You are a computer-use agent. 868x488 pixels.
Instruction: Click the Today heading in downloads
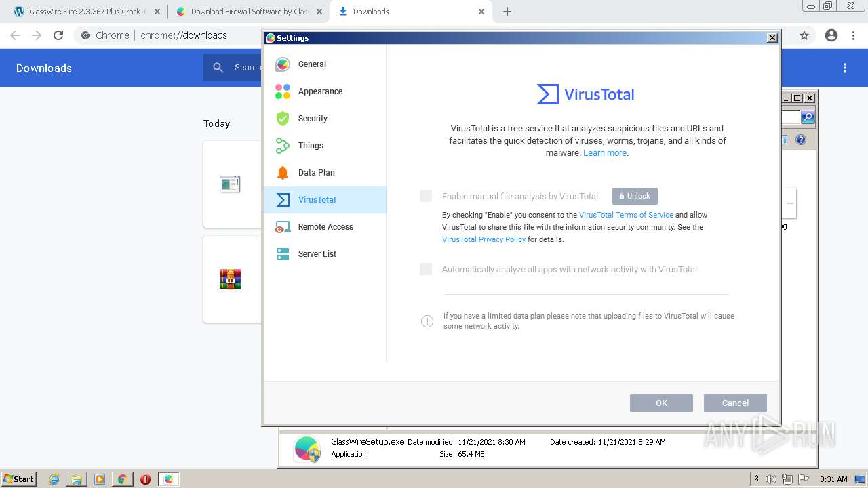click(x=216, y=123)
